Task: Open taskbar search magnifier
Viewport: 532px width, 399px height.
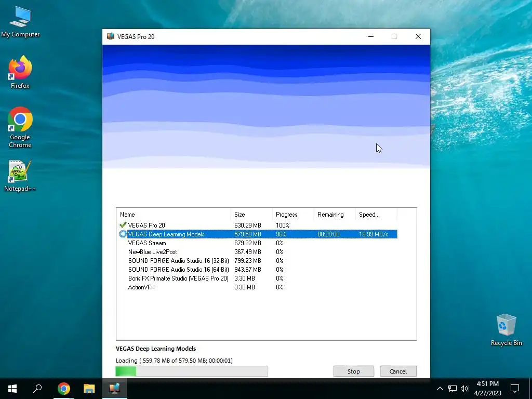Action: pos(37,389)
